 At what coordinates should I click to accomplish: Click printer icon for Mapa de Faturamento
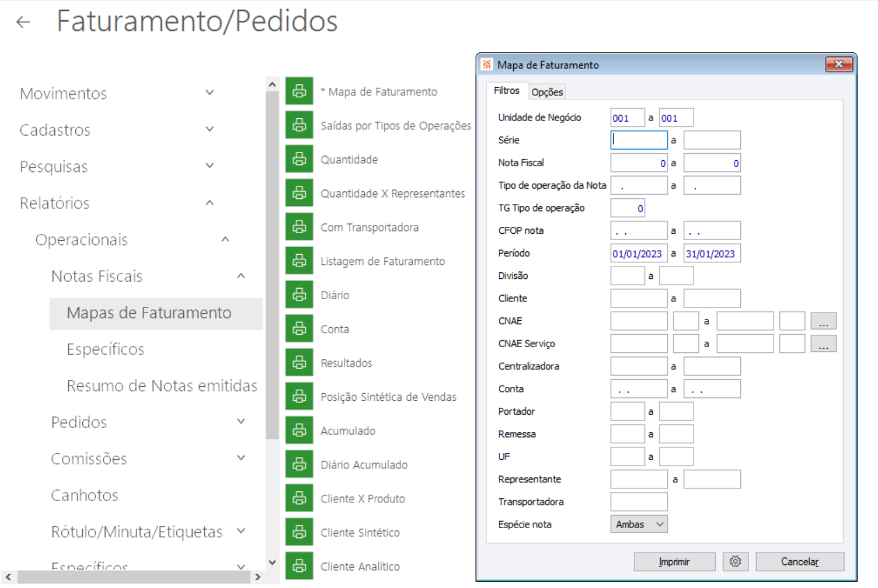point(299,91)
